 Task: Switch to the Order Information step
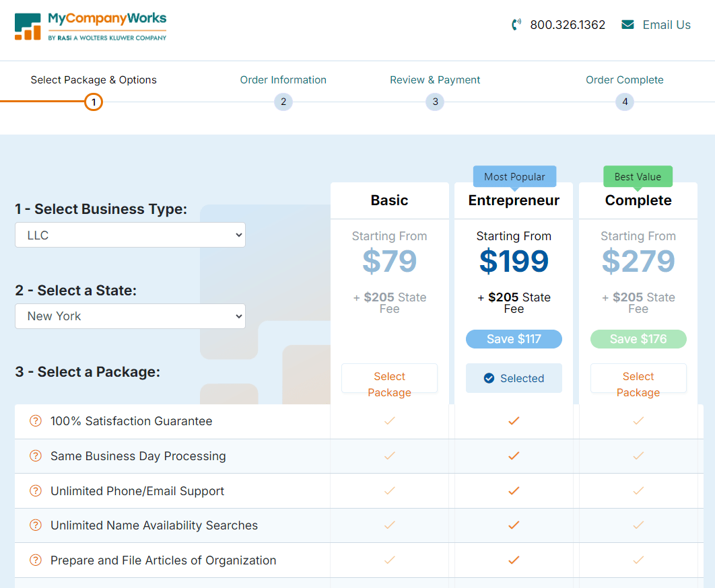pos(283,79)
